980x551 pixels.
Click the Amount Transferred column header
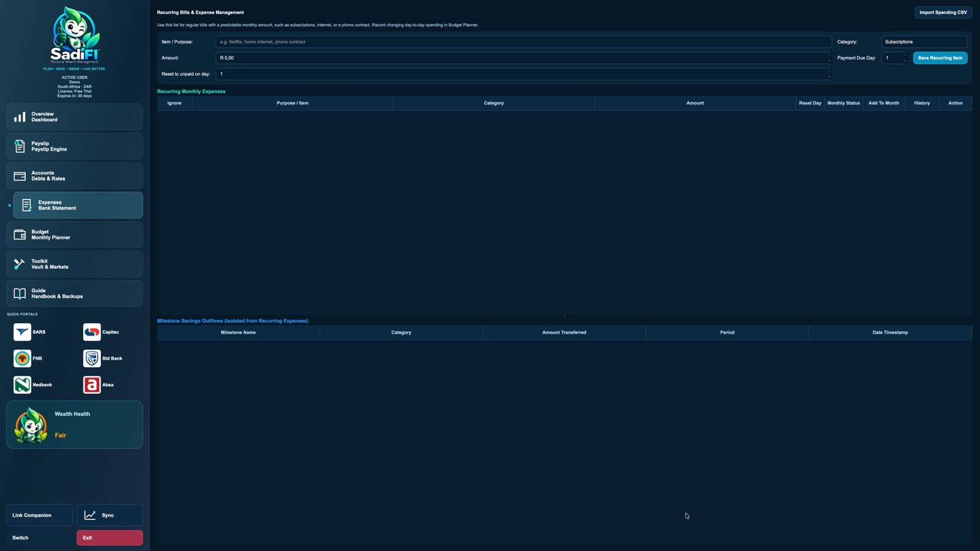click(564, 332)
